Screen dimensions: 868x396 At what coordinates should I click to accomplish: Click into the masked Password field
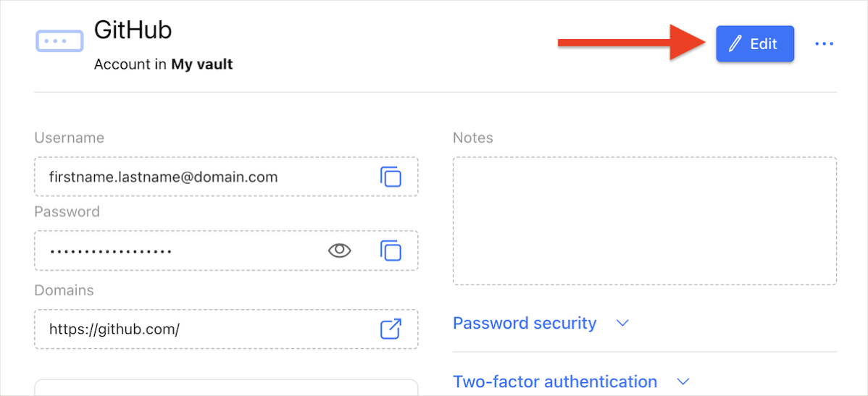point(226,250)
